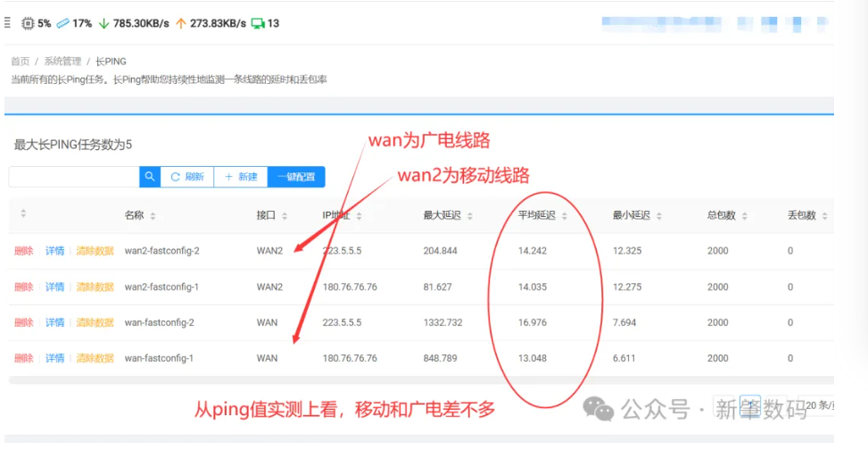The image size is (868, 450).
Task: Click max delay value 204.844
Action: (x=440, y=251)
